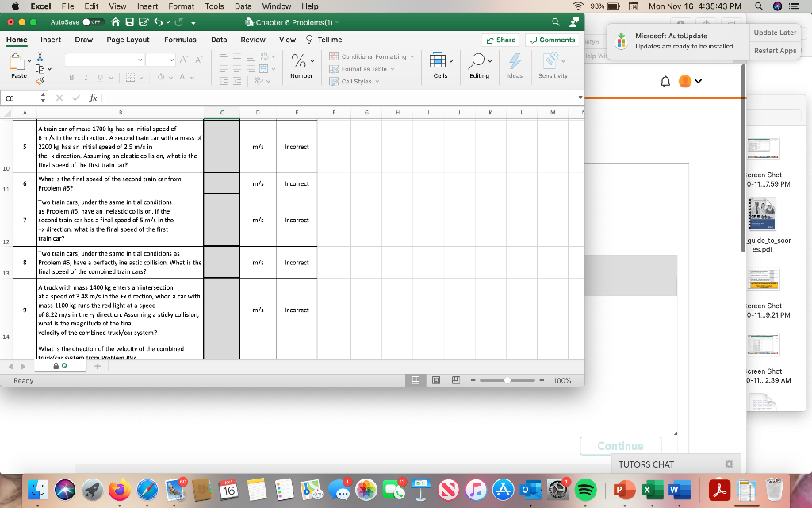Select the Fill Color paint bucket icon
The image size is (812, 508).
162,77
